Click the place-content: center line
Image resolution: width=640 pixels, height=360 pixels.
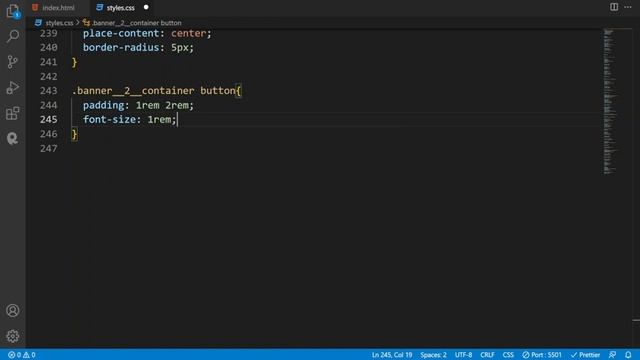click(147, 33)
